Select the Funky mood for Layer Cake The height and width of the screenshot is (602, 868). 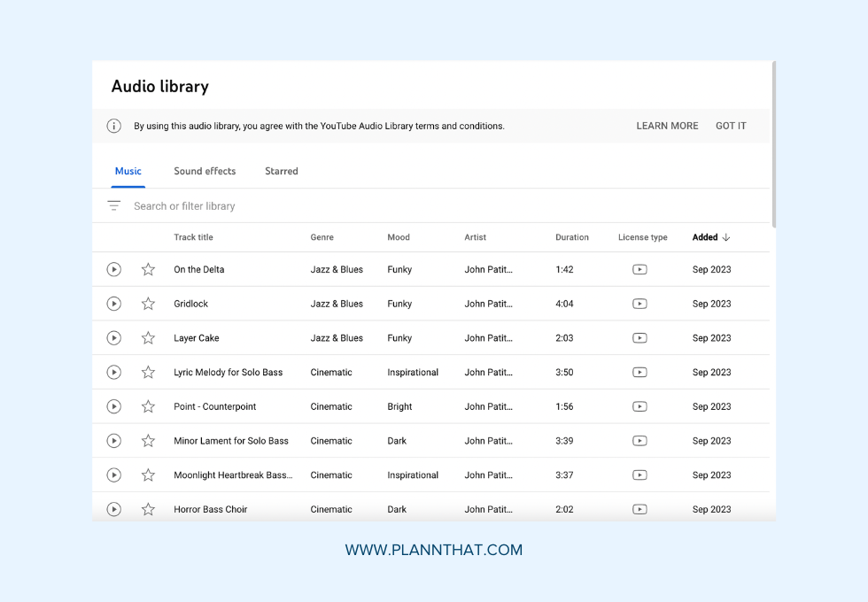tap(399, 338)
